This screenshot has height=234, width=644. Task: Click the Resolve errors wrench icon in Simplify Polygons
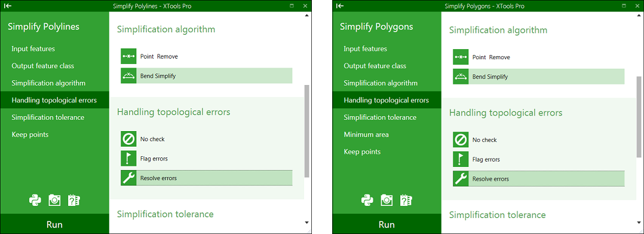click(461, 178)
